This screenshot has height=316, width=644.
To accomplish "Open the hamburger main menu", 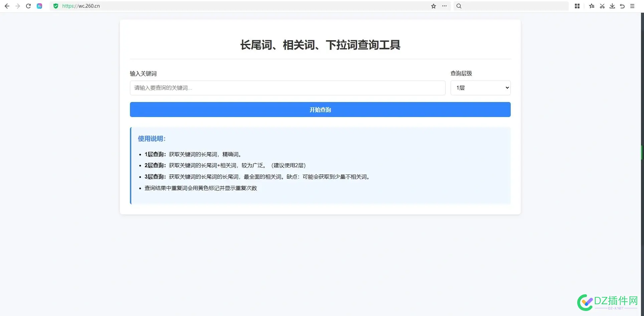I will (x=632, y=6).
